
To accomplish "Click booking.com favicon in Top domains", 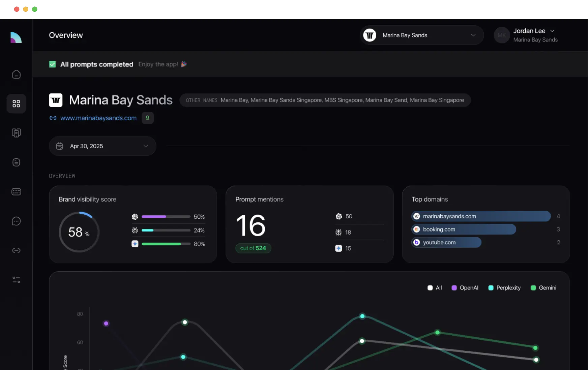I will (x=417, y=229).
